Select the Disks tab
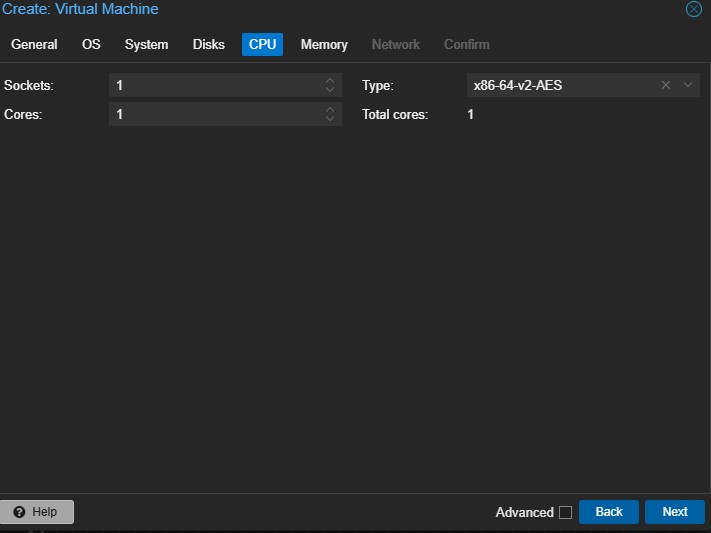Image resolution: width=711 pixels, height=533 pixels. [209, 44]
